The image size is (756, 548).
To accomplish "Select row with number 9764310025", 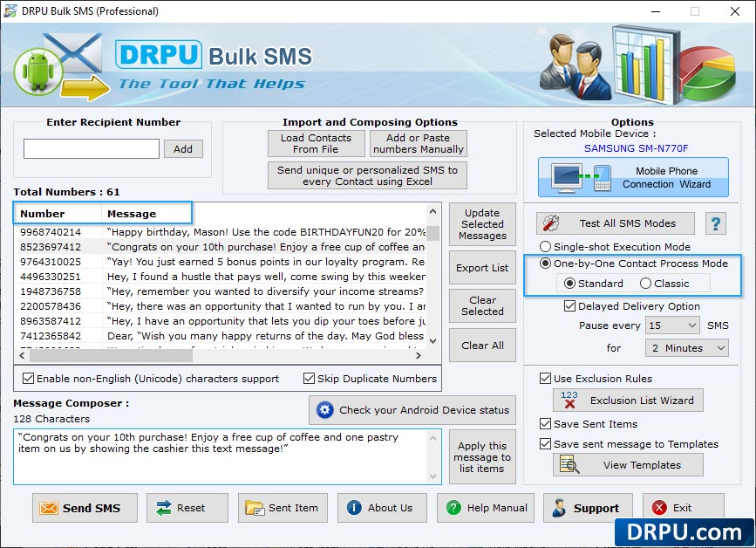I will click(221, 262).
